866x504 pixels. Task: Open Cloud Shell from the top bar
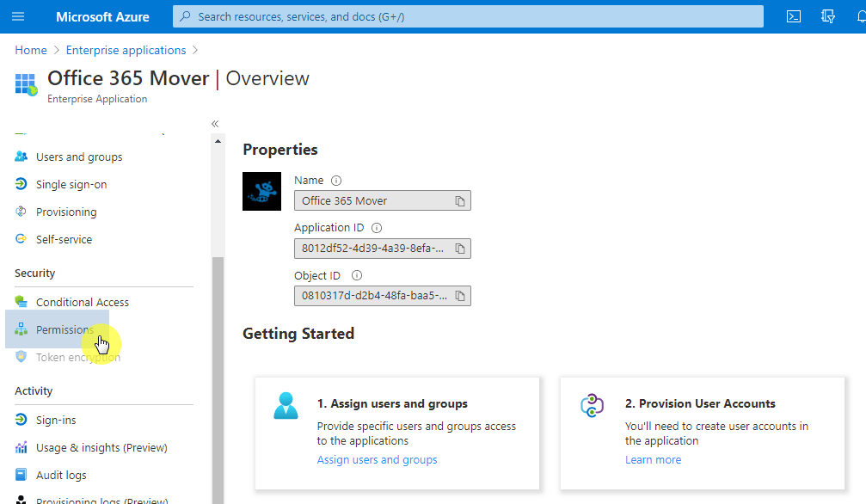pyautogui.click(x=794, y=16)
